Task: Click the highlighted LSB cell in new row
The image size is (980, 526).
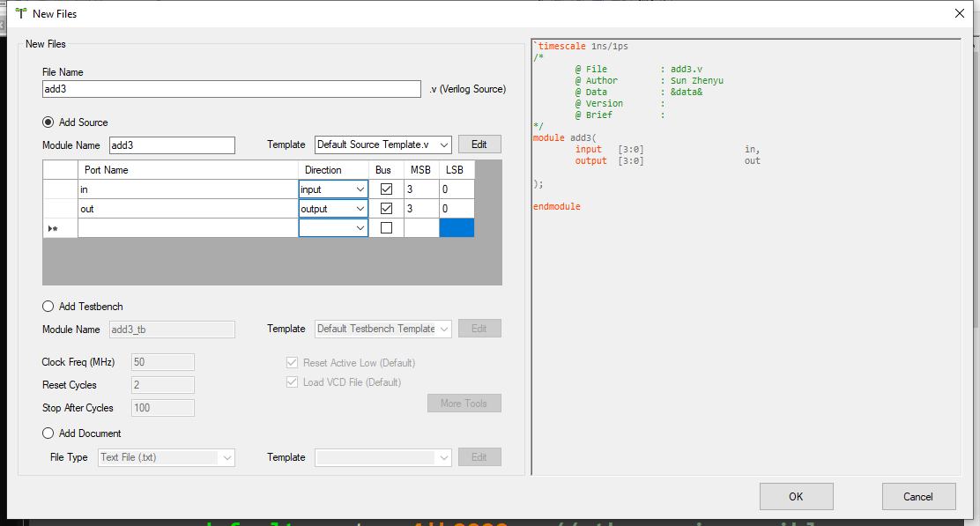Action: coord(457,228)
